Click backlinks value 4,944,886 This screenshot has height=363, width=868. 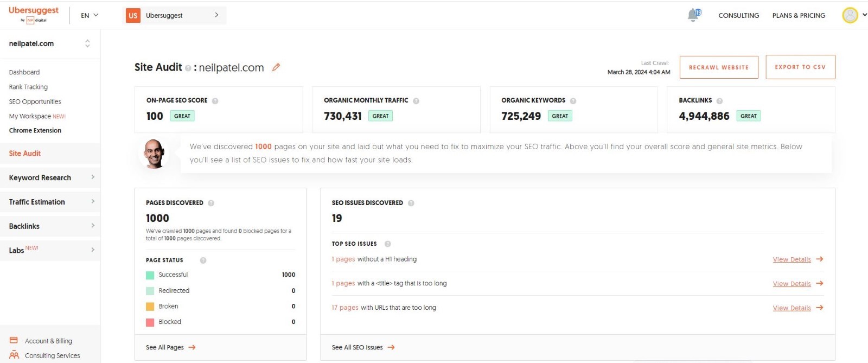point(704,116)
